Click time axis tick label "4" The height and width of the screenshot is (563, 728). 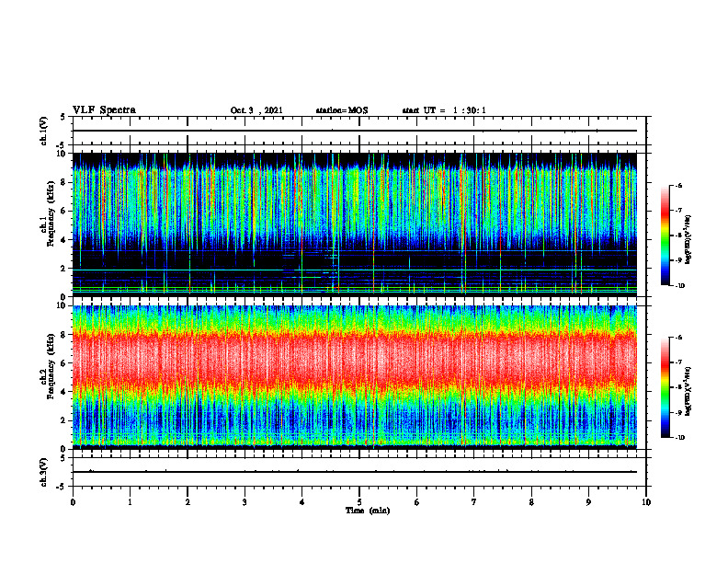click(x=302, y=502)
